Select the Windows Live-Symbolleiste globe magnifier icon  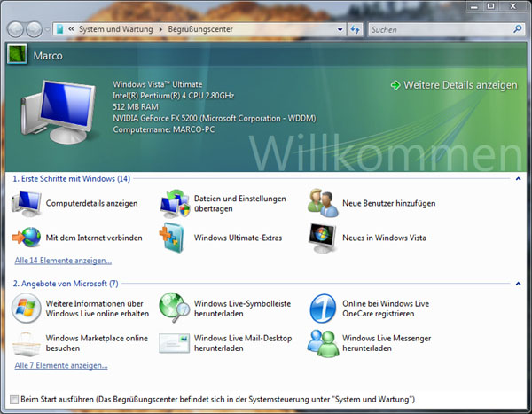pos(175,308)
